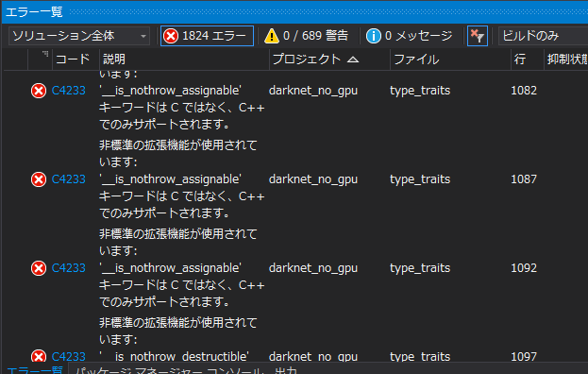
Task: Click the エラー一覧 panel title bar
Action: [294, 12]
